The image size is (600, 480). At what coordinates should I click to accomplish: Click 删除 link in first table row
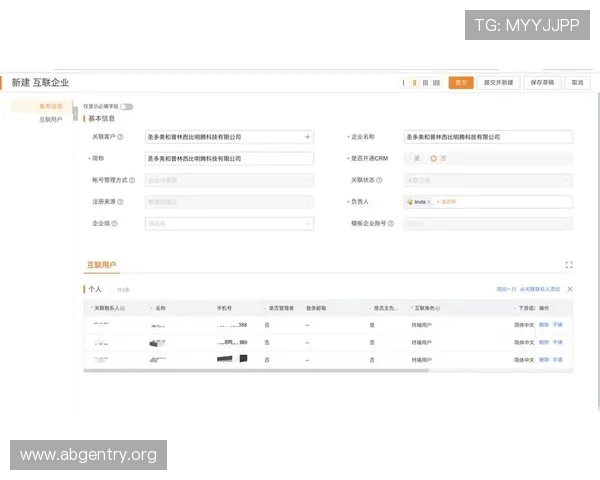pyautogui.click(x=544, y=325)
